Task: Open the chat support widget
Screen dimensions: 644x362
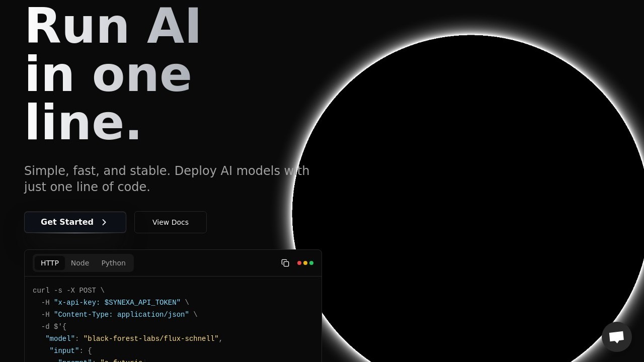Action: [x=616, y=337]
